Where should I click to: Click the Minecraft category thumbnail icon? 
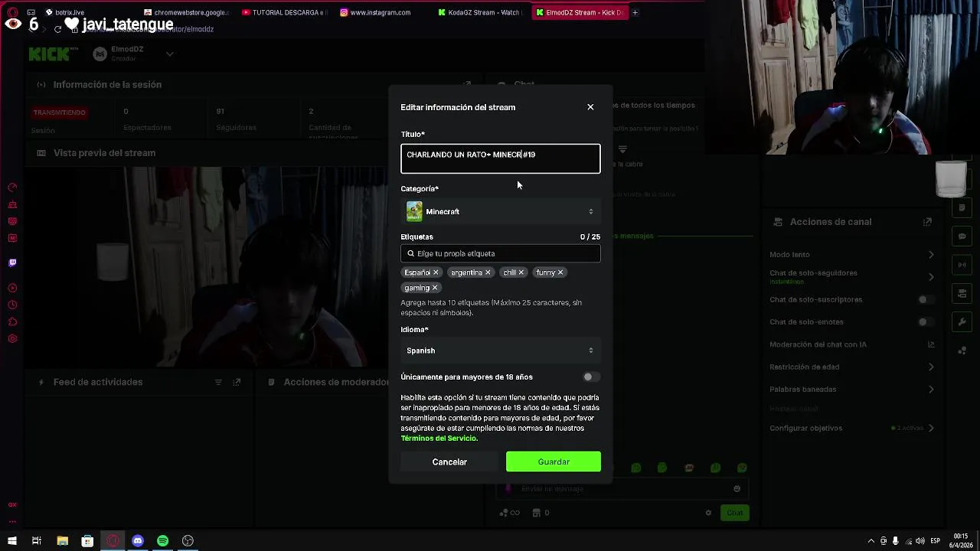coord(414,211)
